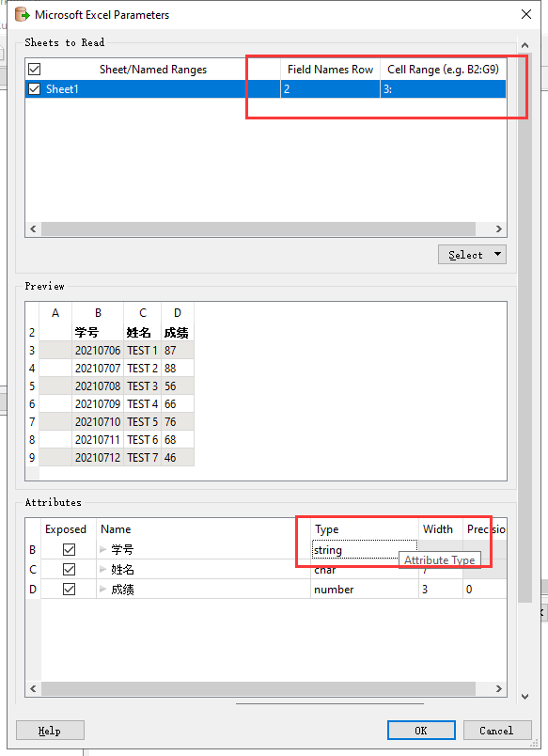Click attribute row letter B
This screenshot has width=548, height=756.
coord(33,550)
